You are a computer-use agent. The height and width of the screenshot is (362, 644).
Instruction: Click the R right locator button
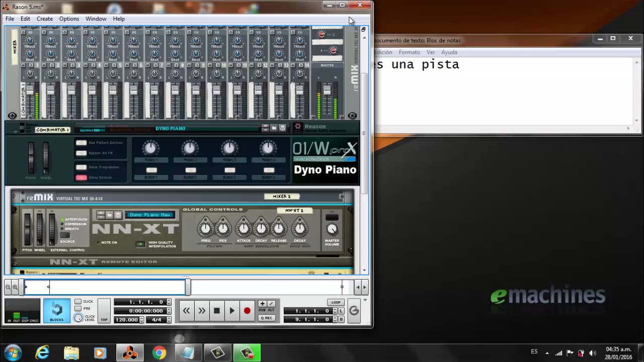[x=341, y=319]
